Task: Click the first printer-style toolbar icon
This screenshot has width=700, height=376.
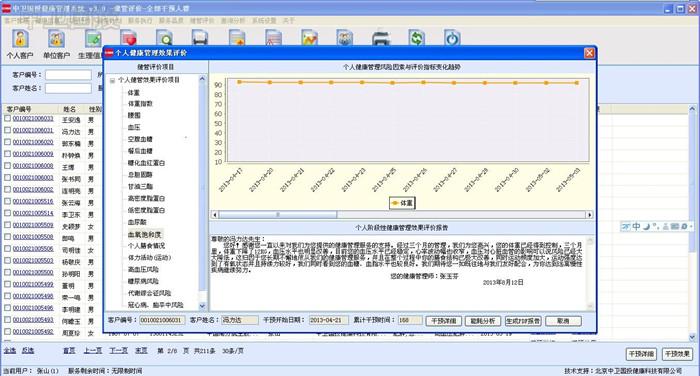Action: point(200,38)
